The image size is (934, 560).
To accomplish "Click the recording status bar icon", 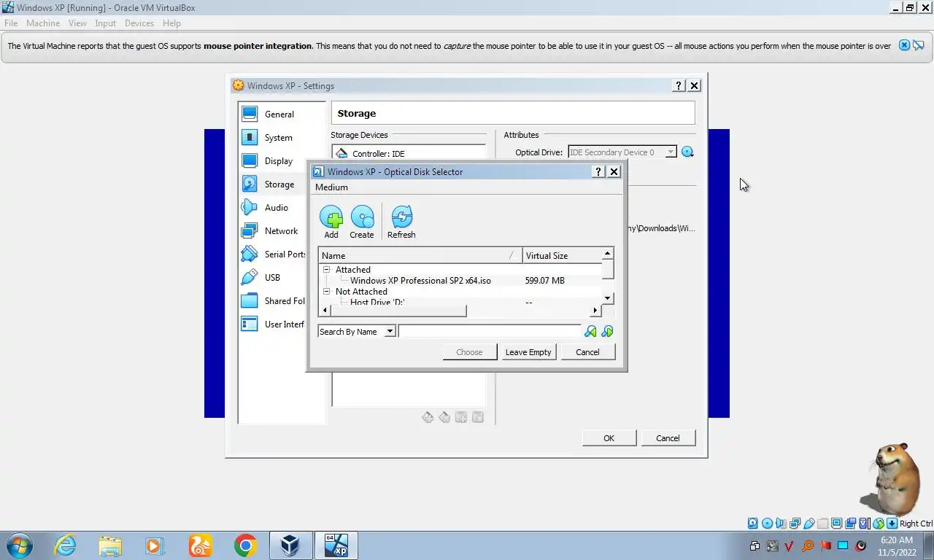I will [x=851, y=524].
